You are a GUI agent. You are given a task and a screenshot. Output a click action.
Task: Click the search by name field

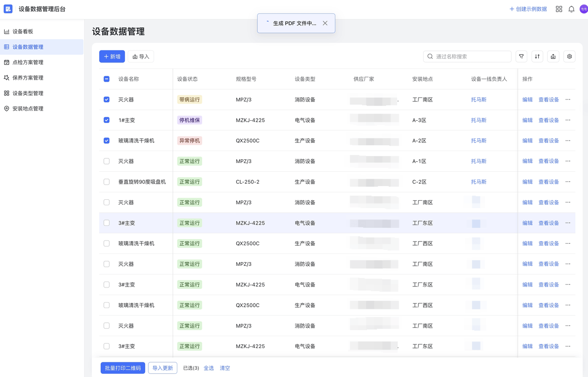[467, 56]
